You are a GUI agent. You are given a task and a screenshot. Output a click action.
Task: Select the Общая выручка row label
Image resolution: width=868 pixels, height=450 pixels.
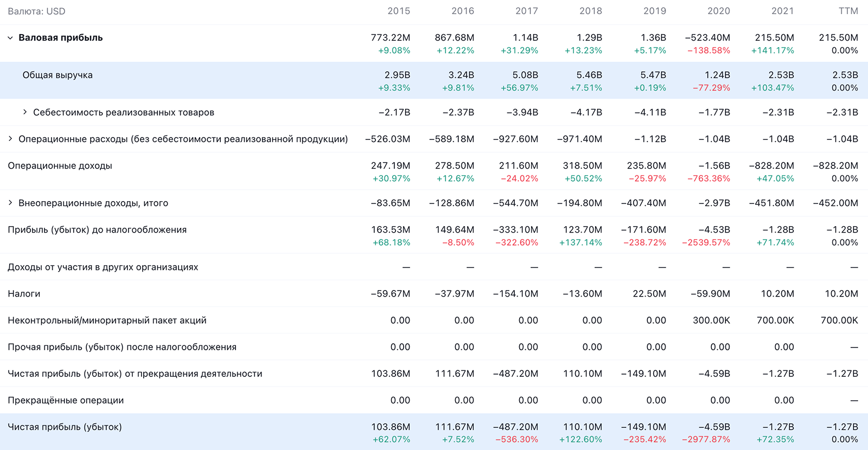coord(58,75)
